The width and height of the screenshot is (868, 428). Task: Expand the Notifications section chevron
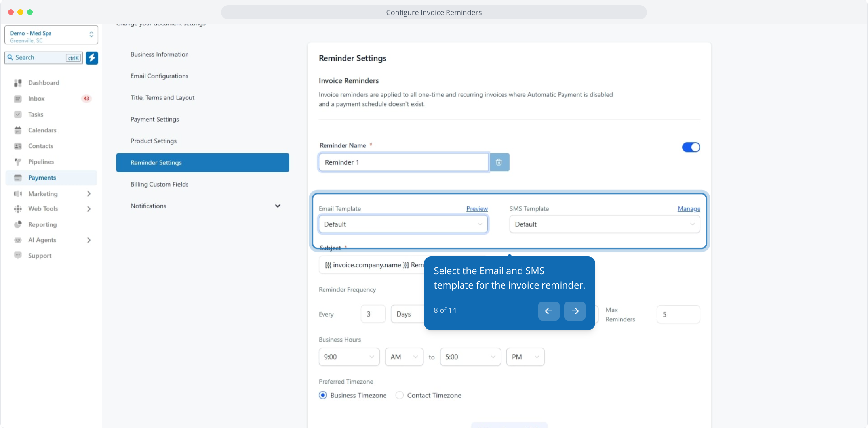click(278, 206)
